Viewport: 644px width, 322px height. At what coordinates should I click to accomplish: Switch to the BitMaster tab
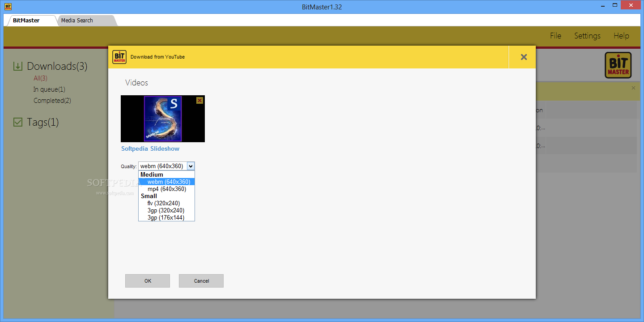(x=31, y=20)
